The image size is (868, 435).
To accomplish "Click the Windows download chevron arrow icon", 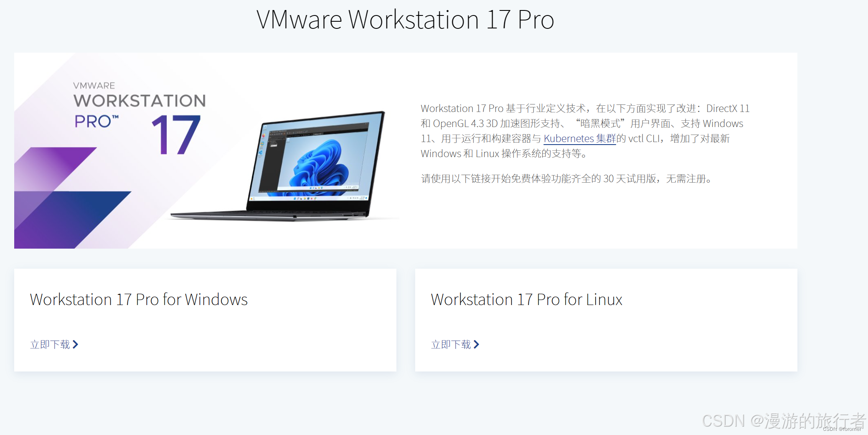I will pos(76,344).
